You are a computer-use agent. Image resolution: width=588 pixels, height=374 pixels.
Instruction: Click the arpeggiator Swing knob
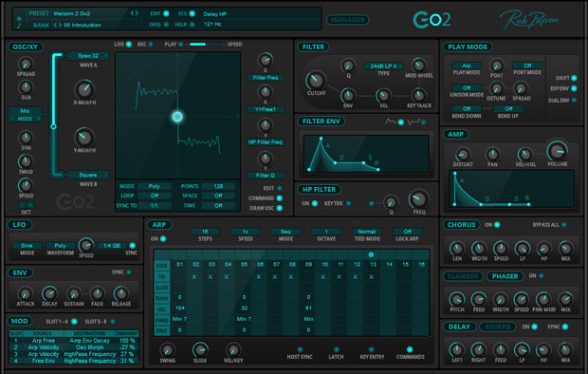pos(167,349)
